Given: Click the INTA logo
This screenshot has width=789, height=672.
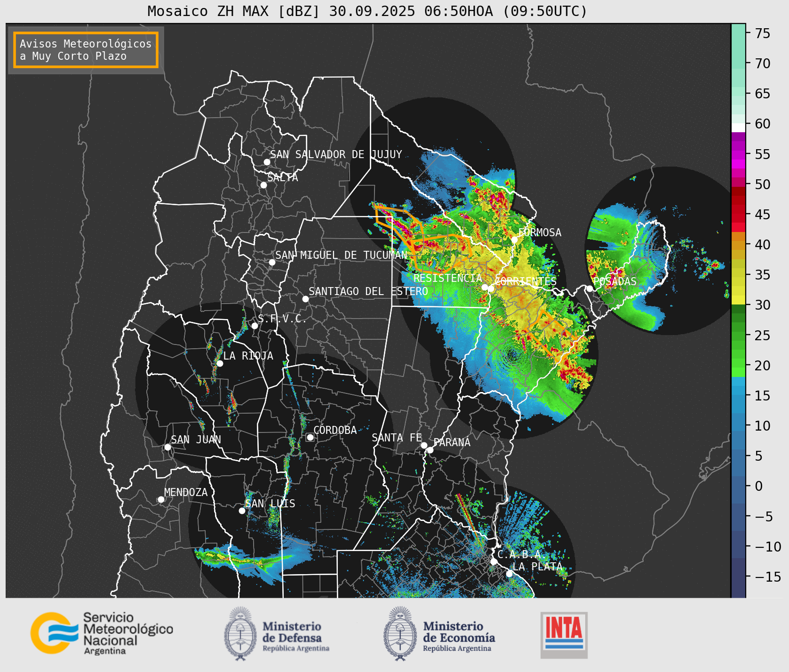Looking at the screenshot, I should point(564,635).
